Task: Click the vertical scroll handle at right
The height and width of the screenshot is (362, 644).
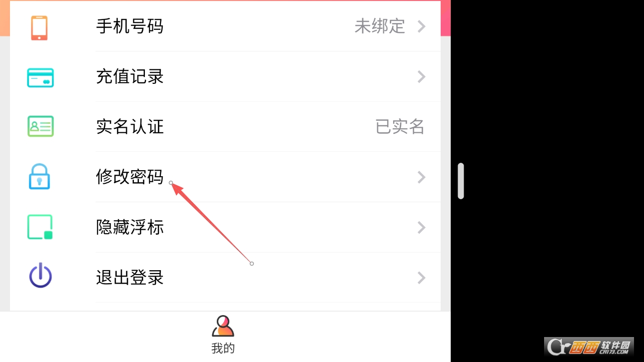Action: point(461,181)
